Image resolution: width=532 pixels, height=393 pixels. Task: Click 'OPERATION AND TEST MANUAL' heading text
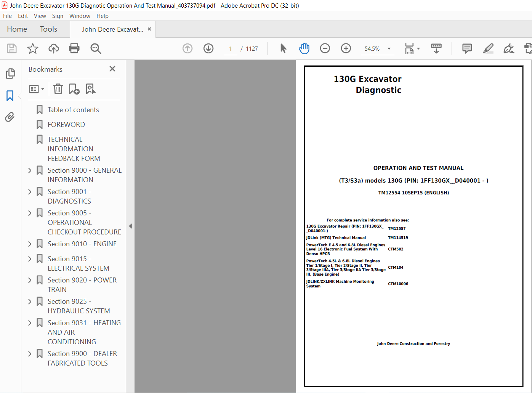(x=418, y=168)
